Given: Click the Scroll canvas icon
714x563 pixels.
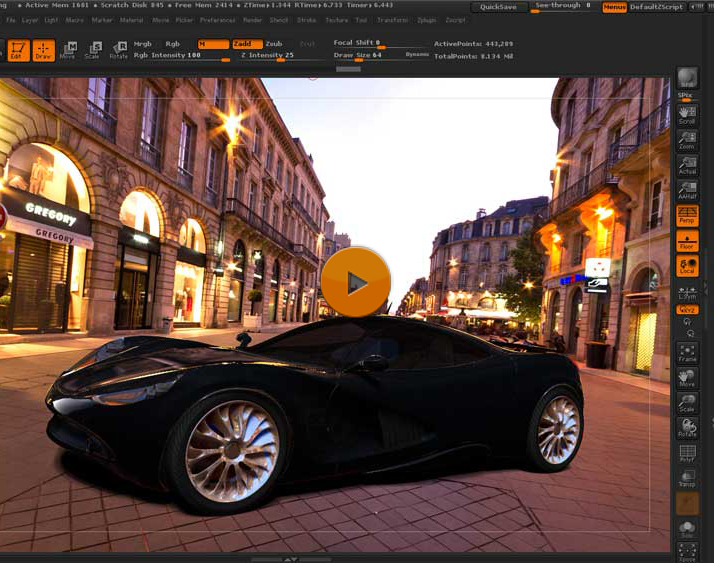Looking at the screenshot, I should [687, 113].
